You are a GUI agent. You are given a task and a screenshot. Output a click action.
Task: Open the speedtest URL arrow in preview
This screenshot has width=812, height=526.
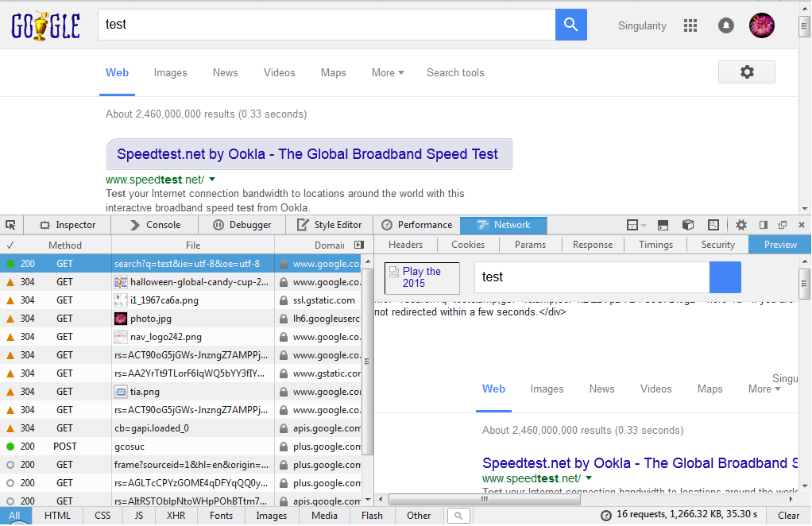(x=589, y=478)
